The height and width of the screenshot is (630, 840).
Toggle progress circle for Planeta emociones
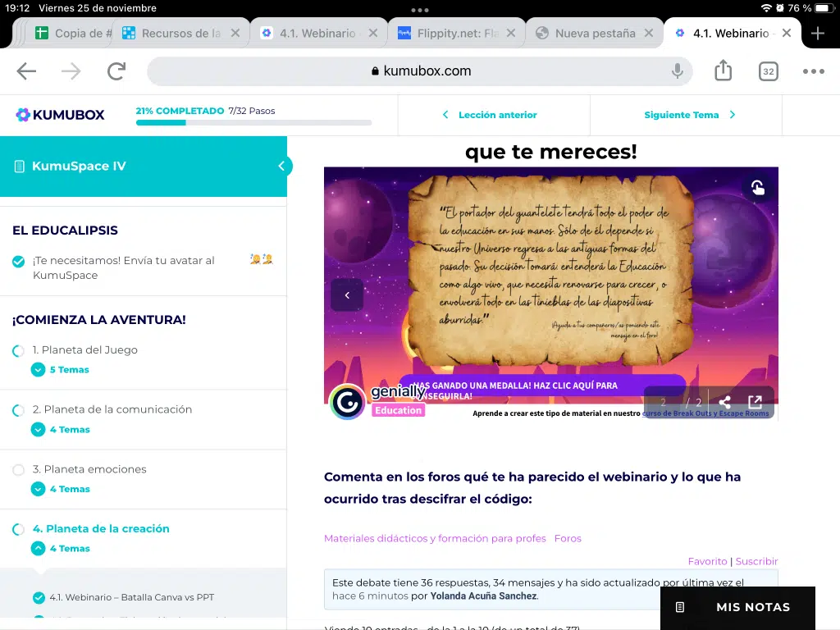click(18, 470)
